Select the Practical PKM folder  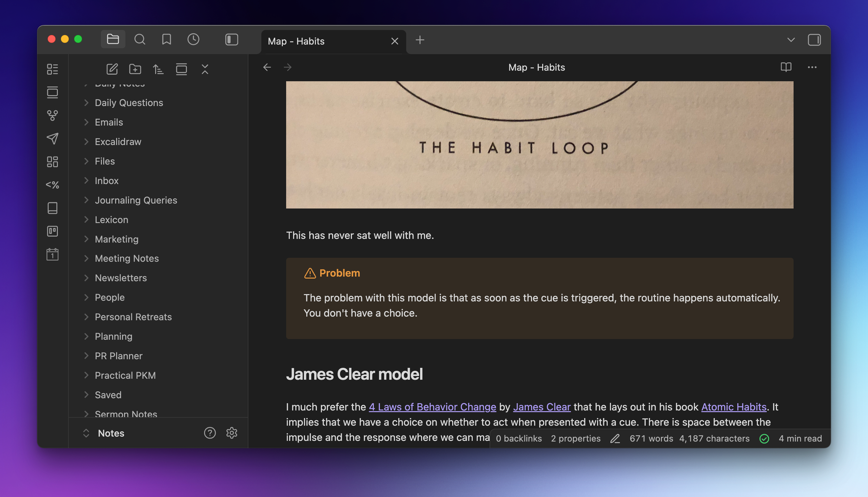pyautogui.click(x=125, y=376)
